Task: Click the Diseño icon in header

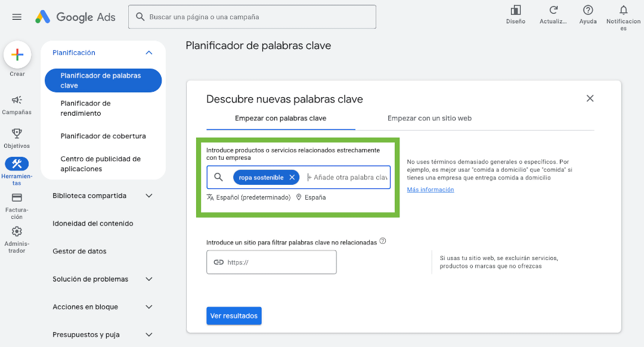Action: [515, 10]
